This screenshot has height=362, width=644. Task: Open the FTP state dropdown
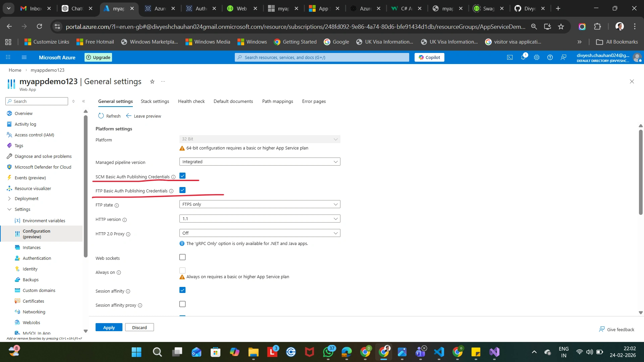(260, 204)
